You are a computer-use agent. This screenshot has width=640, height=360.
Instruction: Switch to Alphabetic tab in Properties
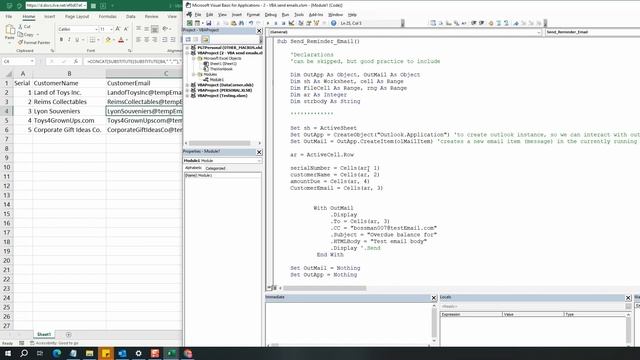(193, 168)
